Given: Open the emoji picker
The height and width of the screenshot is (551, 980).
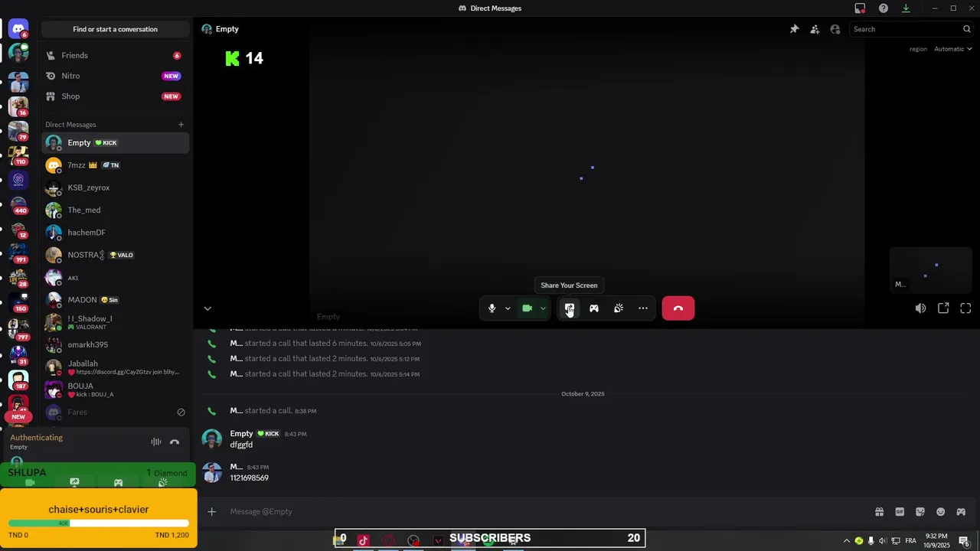Looking at the screenshot, I should (941, 511).
